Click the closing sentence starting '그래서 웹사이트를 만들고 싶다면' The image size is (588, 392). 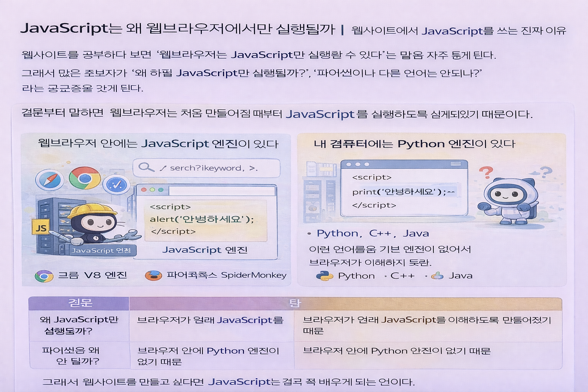click(x=229, y=382)
